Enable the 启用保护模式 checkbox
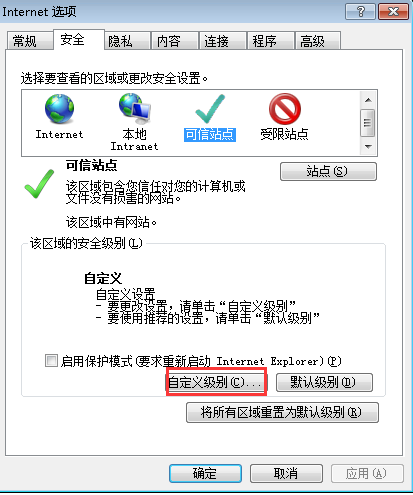This screenshot has height=495, width=413. (51, 361)
